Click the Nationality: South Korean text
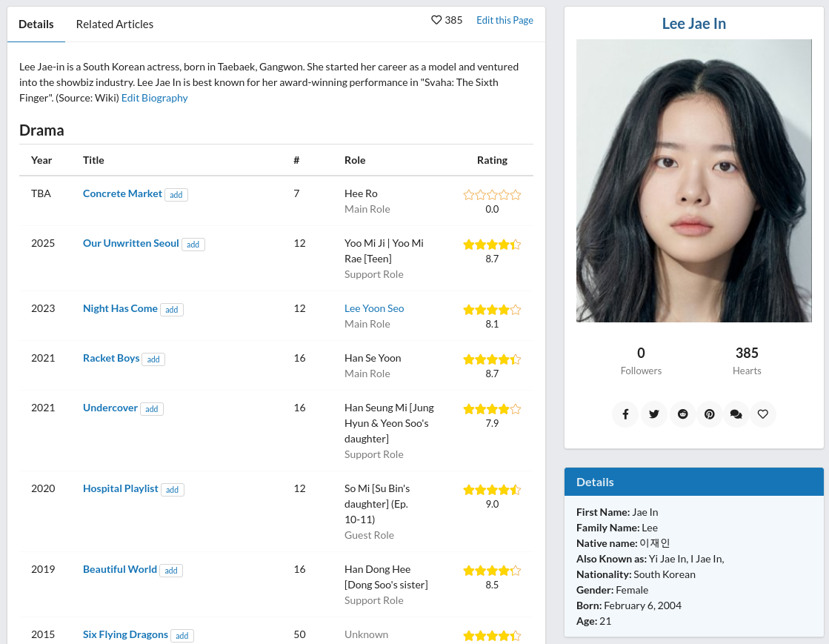The width and height of the screenshot is (829, 644). click(x=636, y=575)
